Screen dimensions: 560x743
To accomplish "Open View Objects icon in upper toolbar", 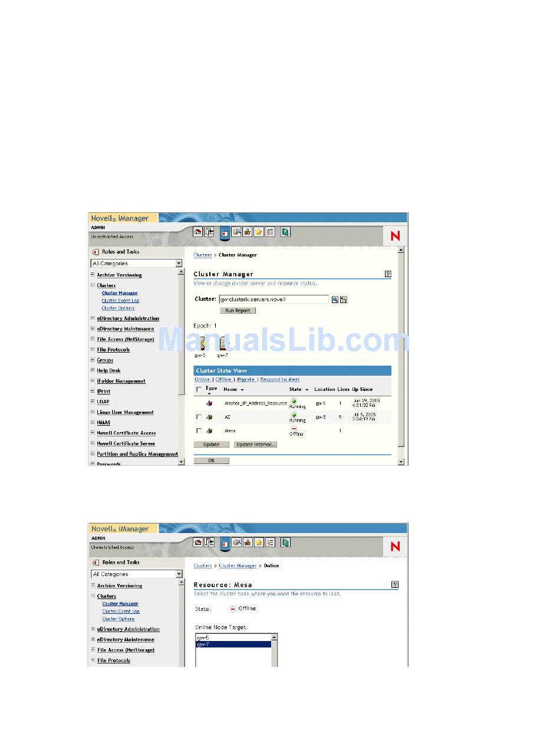I will 236,232.
